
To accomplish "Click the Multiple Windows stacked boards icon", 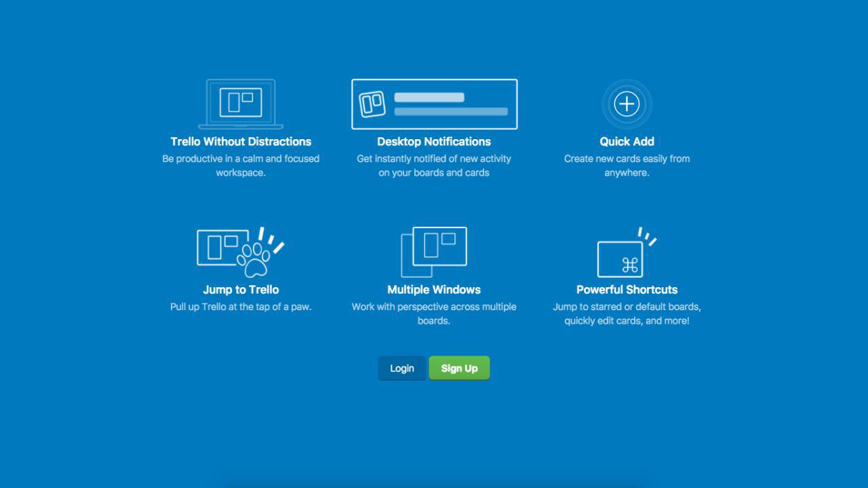I will 434,252.
